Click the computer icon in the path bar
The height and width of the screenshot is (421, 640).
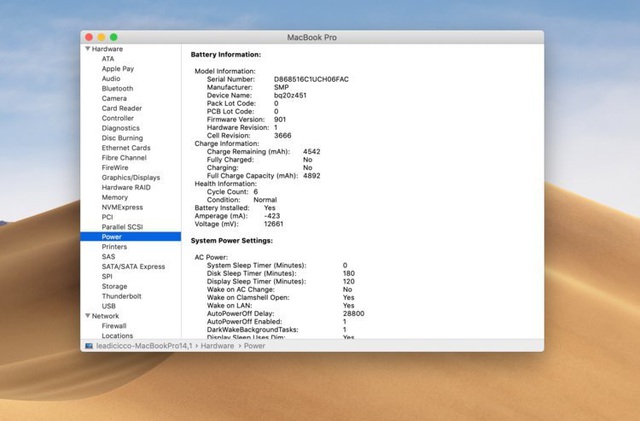pyautogui.click(x=89, y=345)
